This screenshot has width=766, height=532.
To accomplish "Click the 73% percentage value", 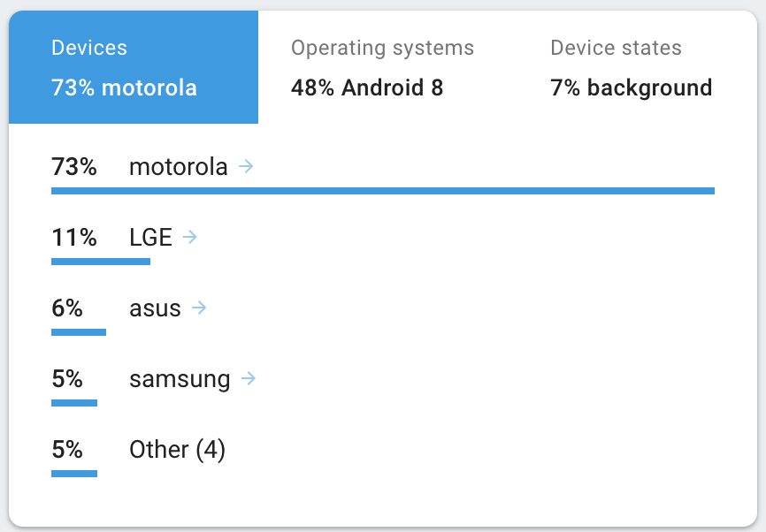I will click(x=73, y=166).
